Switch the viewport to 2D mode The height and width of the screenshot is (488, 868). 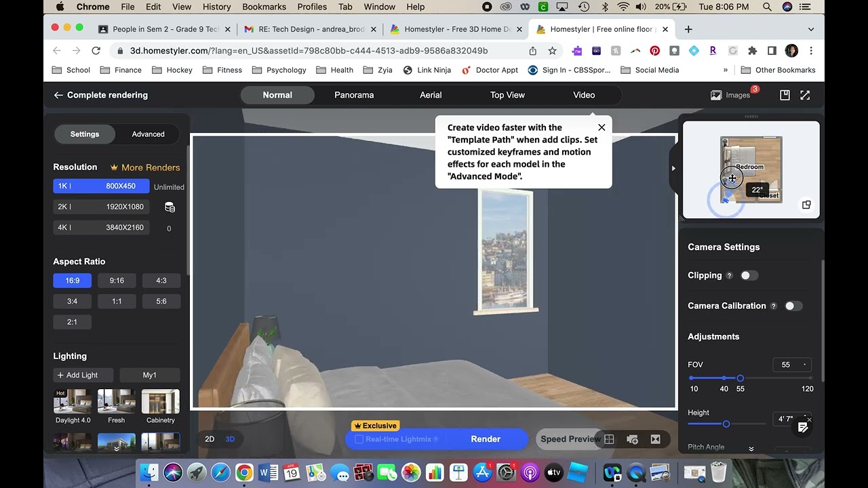pos(210,439)
